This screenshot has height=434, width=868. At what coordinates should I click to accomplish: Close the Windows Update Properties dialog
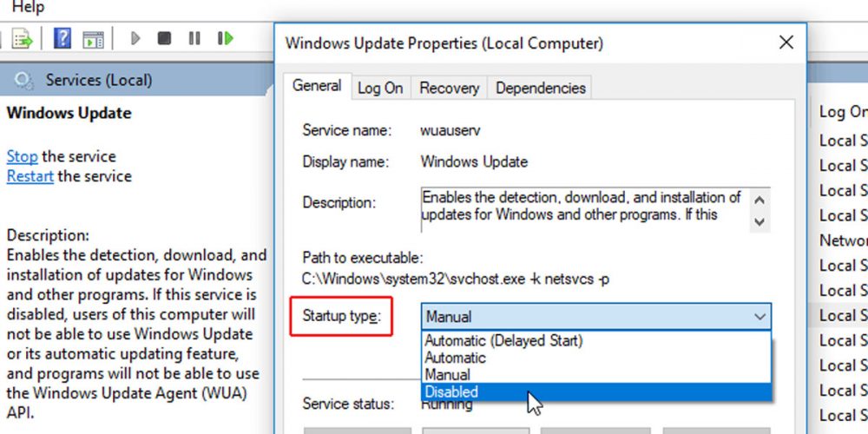(786, 43)
